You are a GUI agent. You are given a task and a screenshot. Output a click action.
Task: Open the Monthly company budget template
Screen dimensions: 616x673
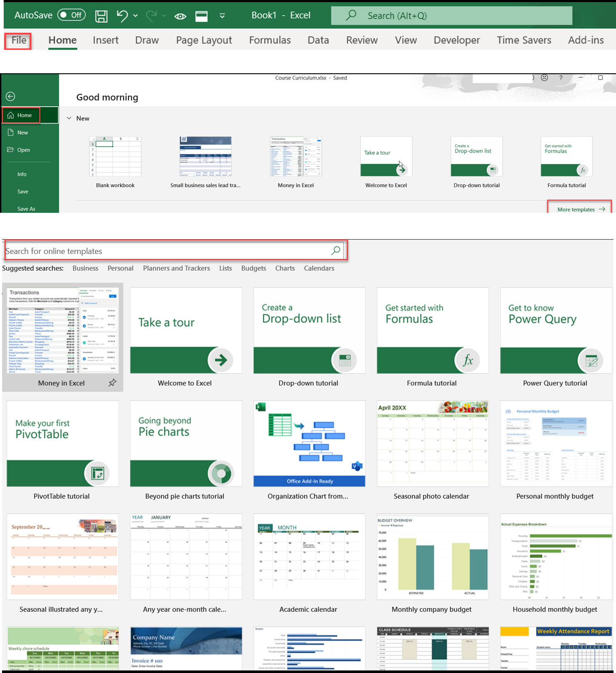coord(433,557)
